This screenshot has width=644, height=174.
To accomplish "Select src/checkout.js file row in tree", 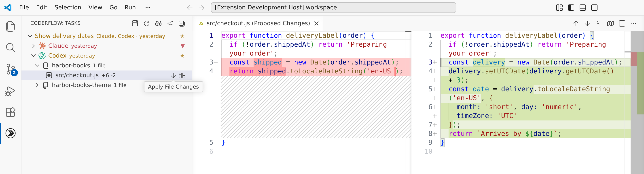I will [x=106, y=75].
